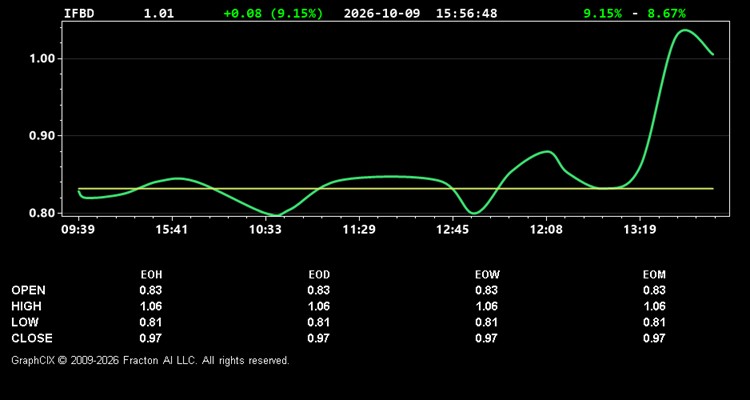The image size is (750, 400).
Task: Click the HIGH row label
Action: point(26,306)
